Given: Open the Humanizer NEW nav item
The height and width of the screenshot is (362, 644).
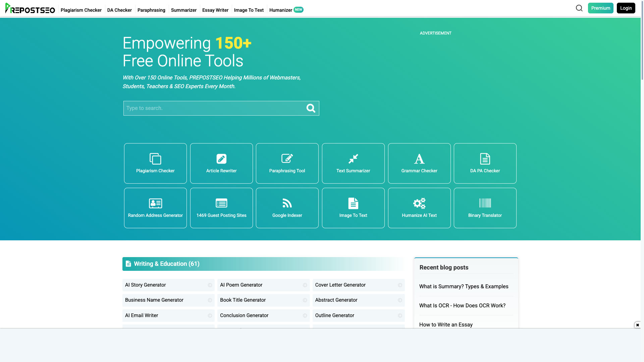Looking at the screenshot, I should pos(286,10).
